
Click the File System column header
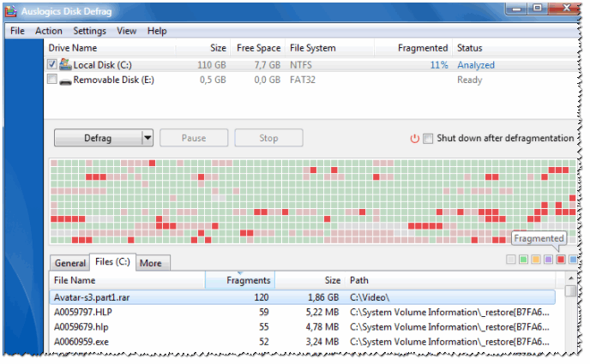[x=329, y=48]
